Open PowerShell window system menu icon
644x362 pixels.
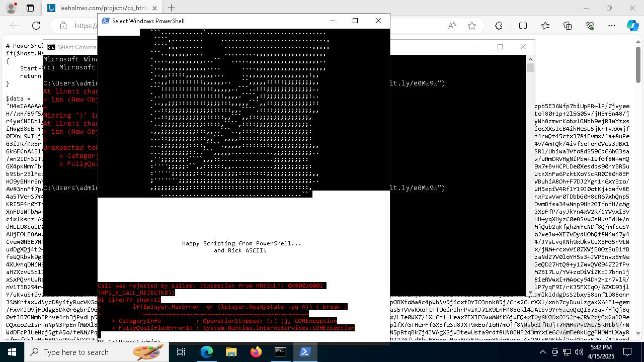(x=106, y=21)
